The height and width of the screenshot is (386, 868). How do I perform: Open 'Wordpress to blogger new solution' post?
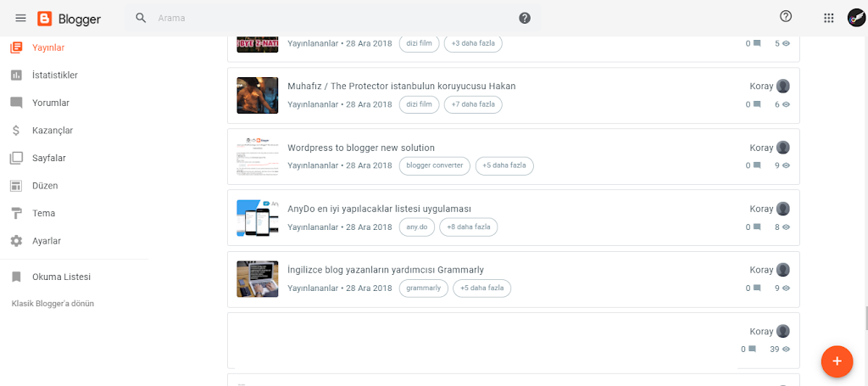(x=361, y=148)
